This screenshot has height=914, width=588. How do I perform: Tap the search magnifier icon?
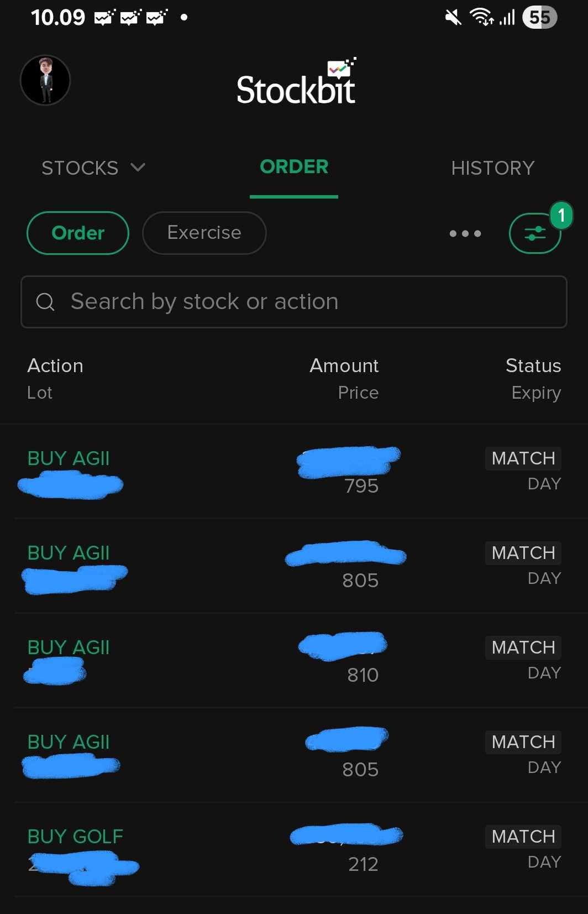pyautogui.click(x=45, y=302)
